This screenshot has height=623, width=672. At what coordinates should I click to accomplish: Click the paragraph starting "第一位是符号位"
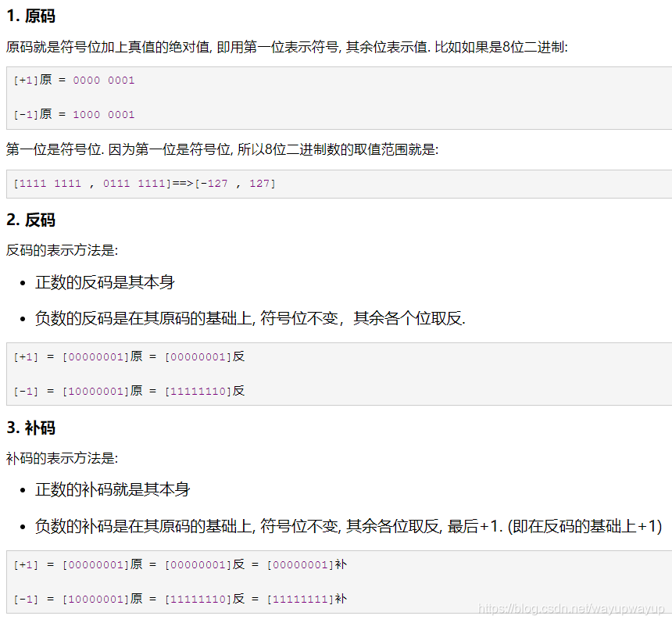click(222, 149)
